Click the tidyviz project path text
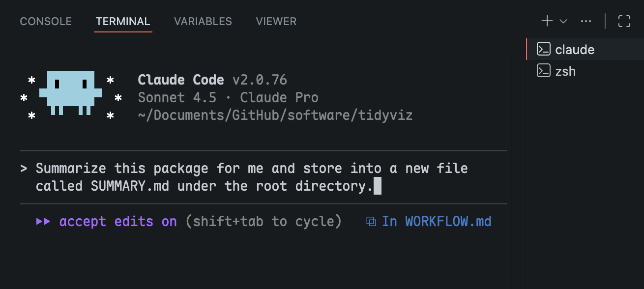 pyautogui.click(x=275, y=116)
